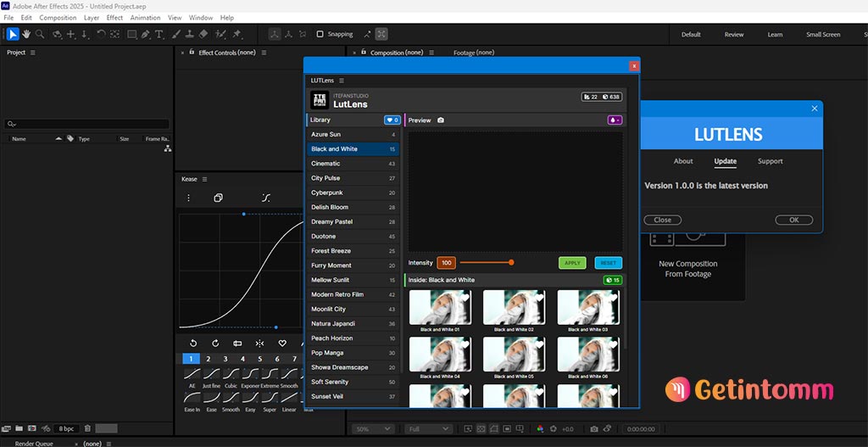Click the Kease mirror flip icon
Screen dimensions: 868x447
pos(259,344)
